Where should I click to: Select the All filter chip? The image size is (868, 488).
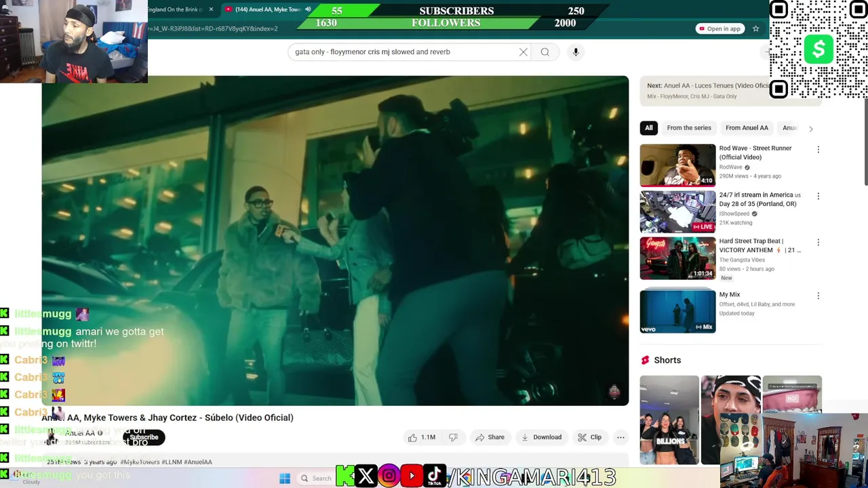(648, 127)
